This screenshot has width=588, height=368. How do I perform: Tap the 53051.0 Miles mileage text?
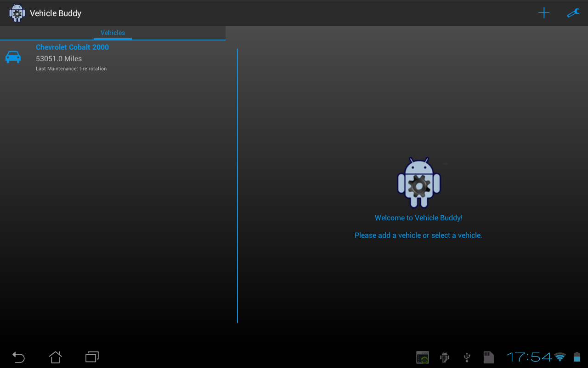tap(59, 59)
